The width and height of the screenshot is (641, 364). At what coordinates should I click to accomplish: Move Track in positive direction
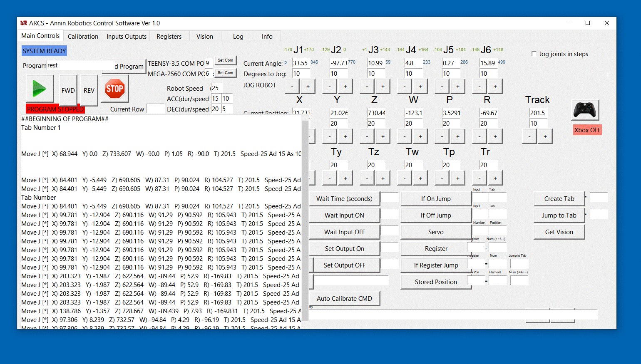click(545, 136)
